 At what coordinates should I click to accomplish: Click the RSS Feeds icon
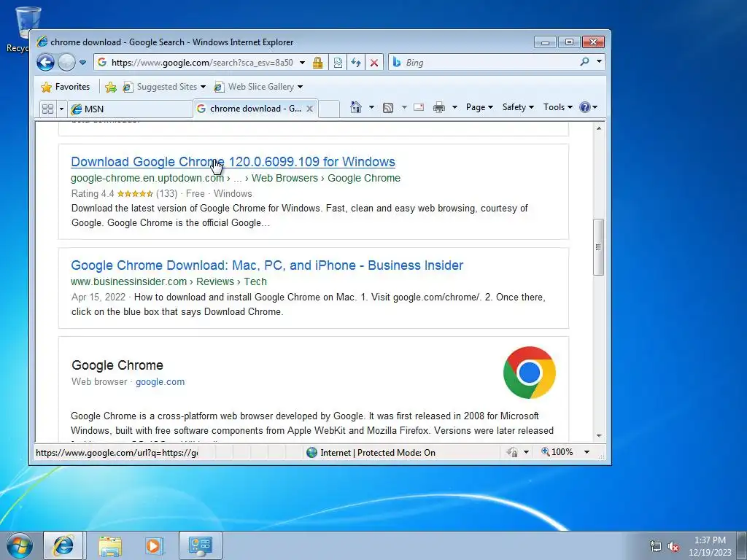coord(388,108)
